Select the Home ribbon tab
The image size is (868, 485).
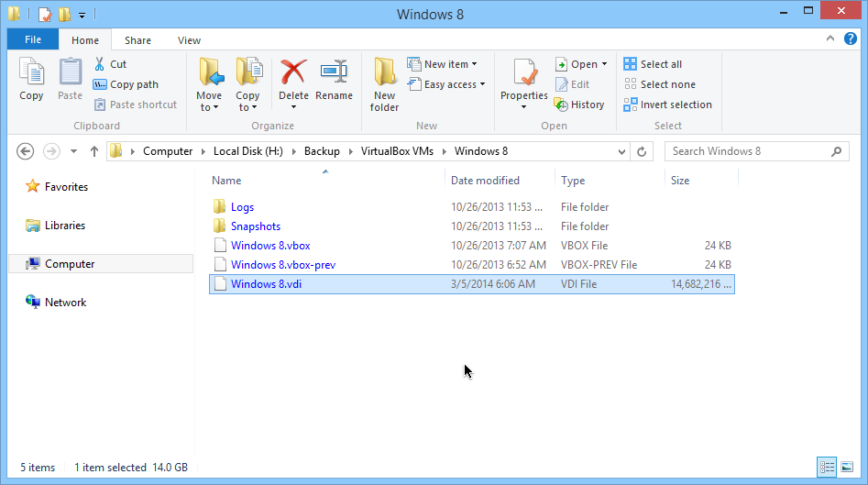coord(85,40)
